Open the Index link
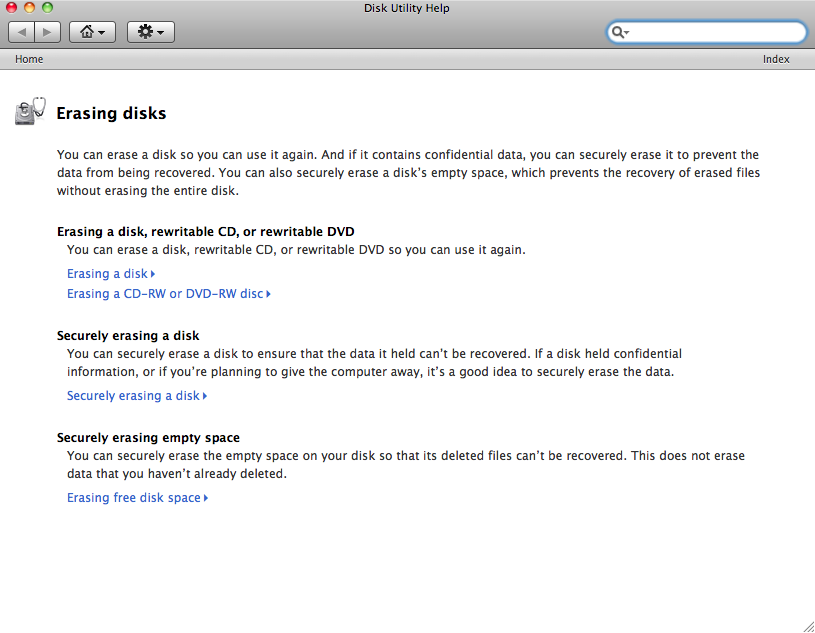 tap(776, 59)
